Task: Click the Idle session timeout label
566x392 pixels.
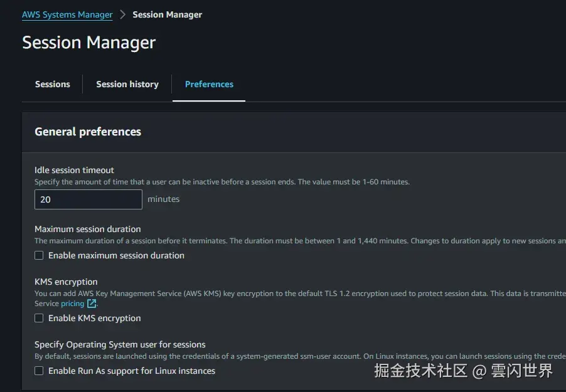Action: point(74,170)
